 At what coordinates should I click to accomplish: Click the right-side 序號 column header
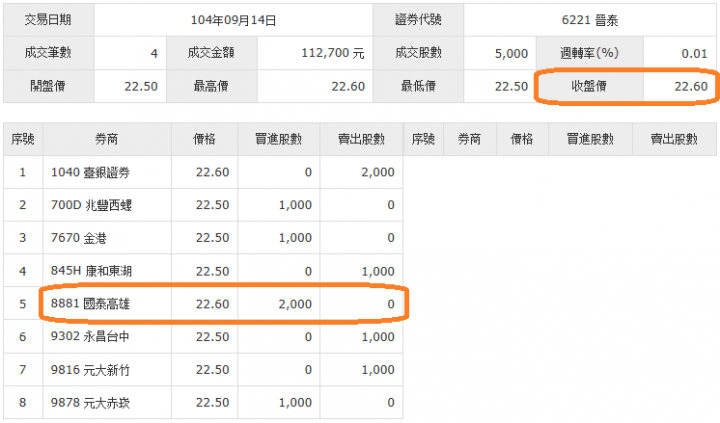[x=423, y=139]
